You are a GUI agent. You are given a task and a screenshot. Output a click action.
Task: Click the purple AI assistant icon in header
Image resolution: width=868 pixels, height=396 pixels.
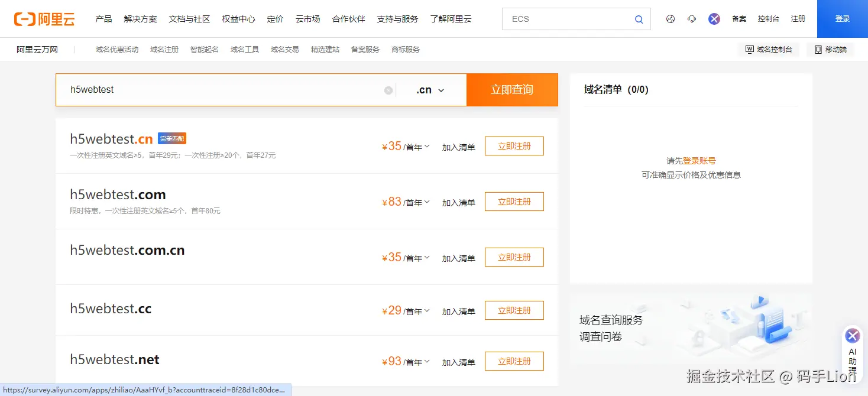[x=714, y=19]
